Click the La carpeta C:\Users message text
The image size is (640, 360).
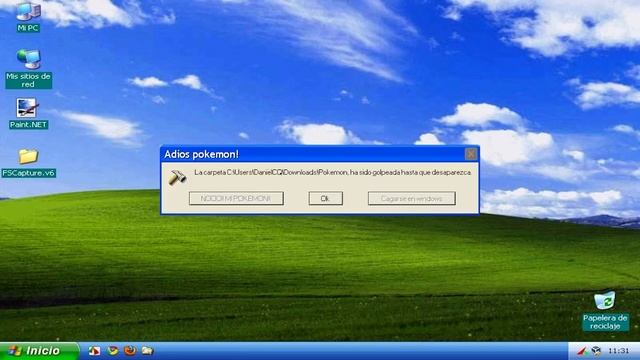pyautogui.click(x=333, y=173)
